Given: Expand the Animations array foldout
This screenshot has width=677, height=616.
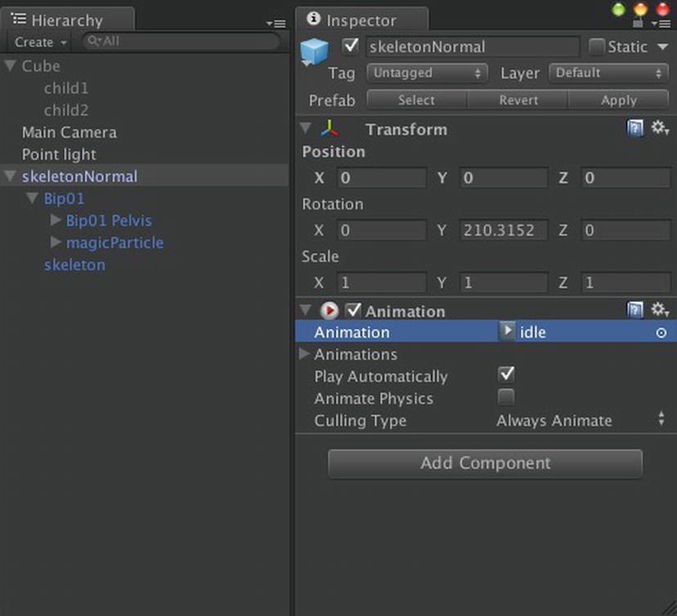Looking at the screenshot, I should (x=304, y=354).
